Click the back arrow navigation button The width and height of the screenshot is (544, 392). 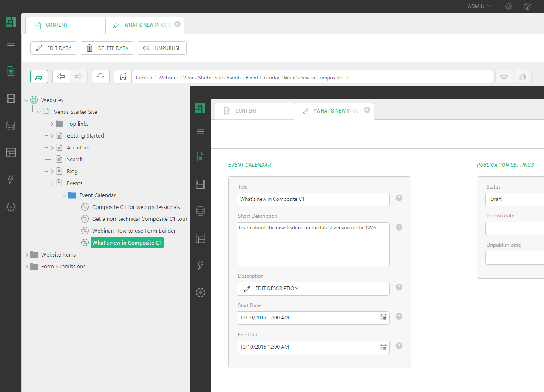click(x=61, y=76)
